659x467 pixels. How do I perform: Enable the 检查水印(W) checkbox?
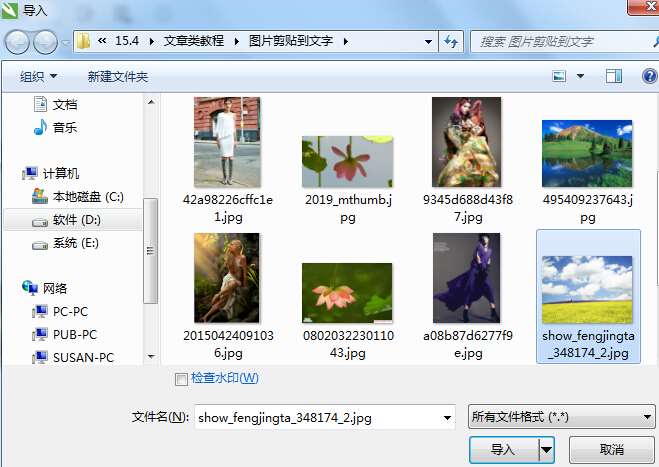[181, 379]
